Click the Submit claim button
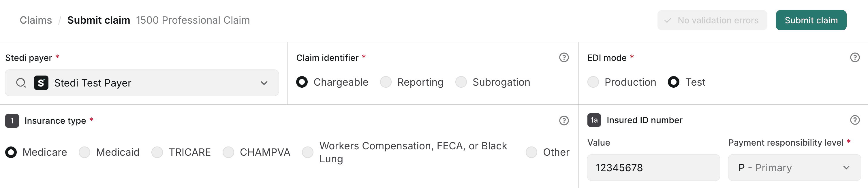This screenshot has width=868, height=188. point(811,20)
